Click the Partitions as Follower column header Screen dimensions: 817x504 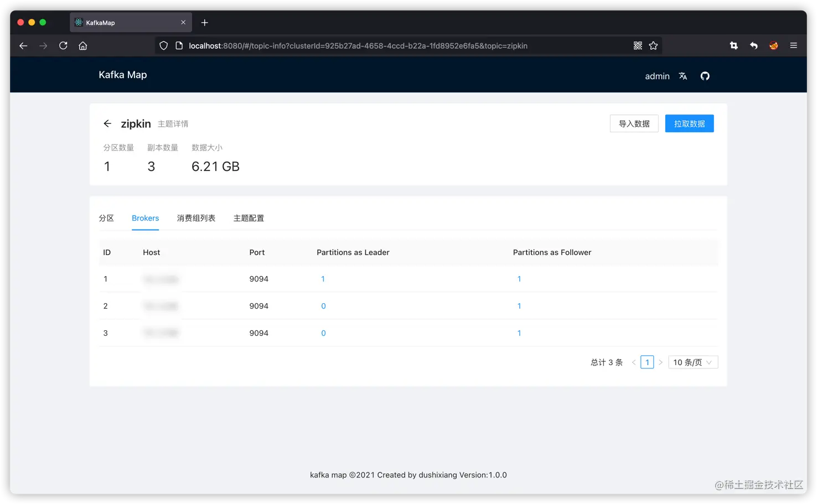point(552,252)
